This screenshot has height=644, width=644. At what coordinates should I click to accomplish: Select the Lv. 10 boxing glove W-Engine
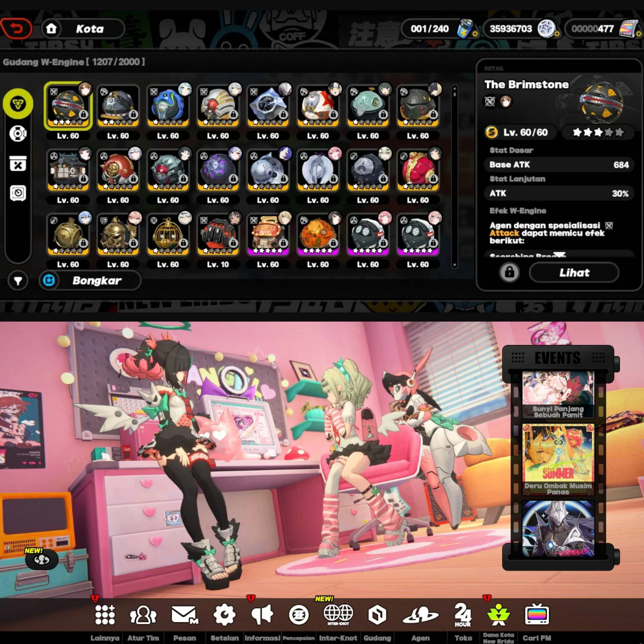pos(218,234)
